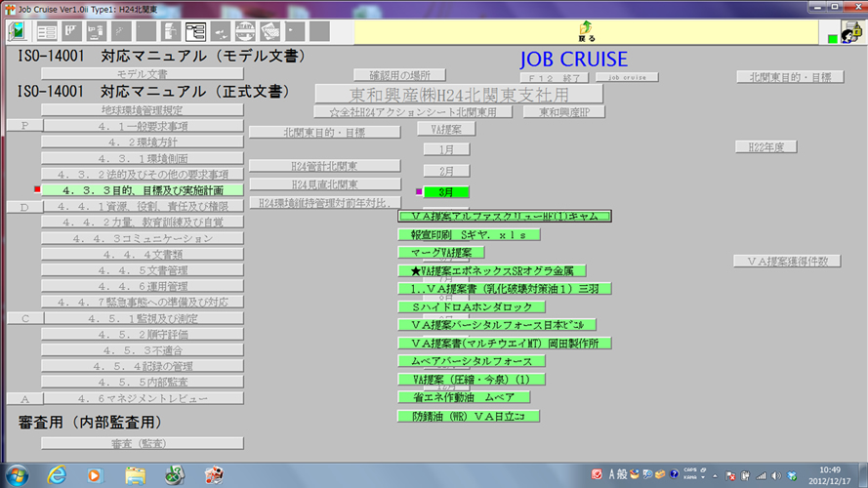Open 4.2 環境方針 section

coord(142,142)
